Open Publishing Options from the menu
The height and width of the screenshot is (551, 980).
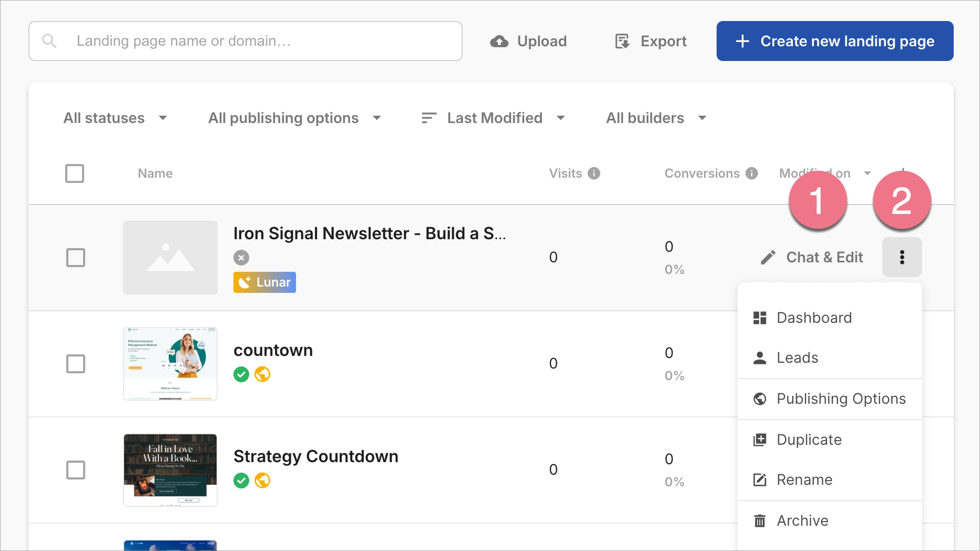click(830, 399)
